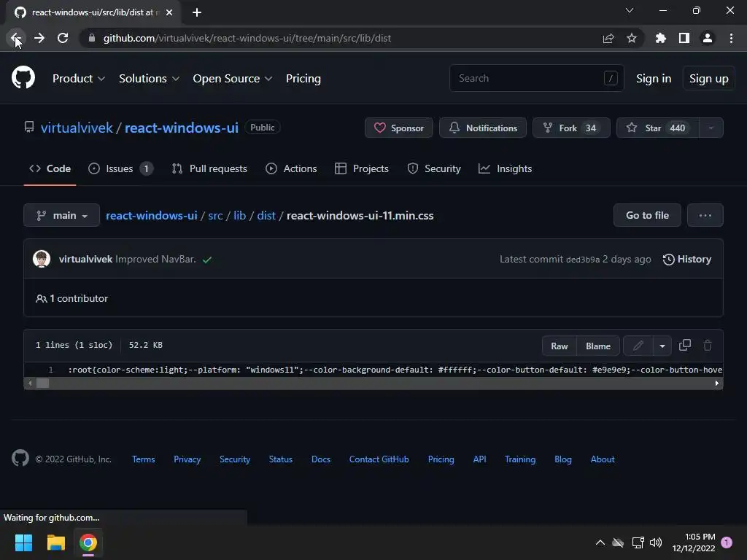
Task: Click the network tray icon
Action: (x=638, y=542)
